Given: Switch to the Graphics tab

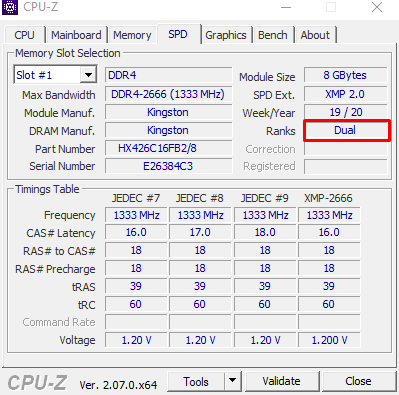Looking at the screenshot, I should (x=226, y=35).
